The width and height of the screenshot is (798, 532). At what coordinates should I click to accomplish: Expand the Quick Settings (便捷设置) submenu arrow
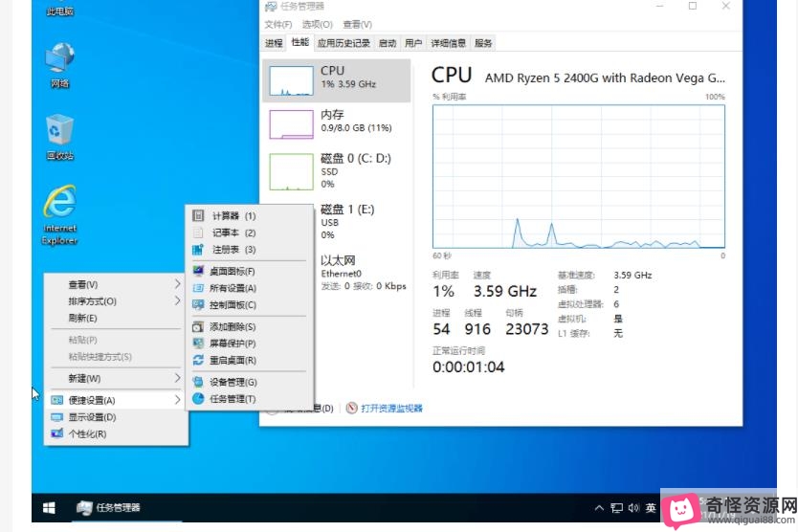click(x=177, y=400)
